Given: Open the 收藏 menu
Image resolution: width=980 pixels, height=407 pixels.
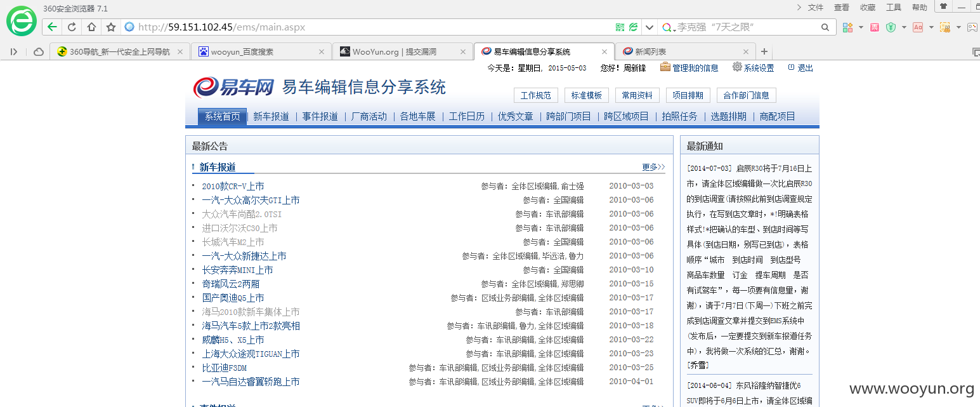Looking at the screenshot, I should (868, 7).
